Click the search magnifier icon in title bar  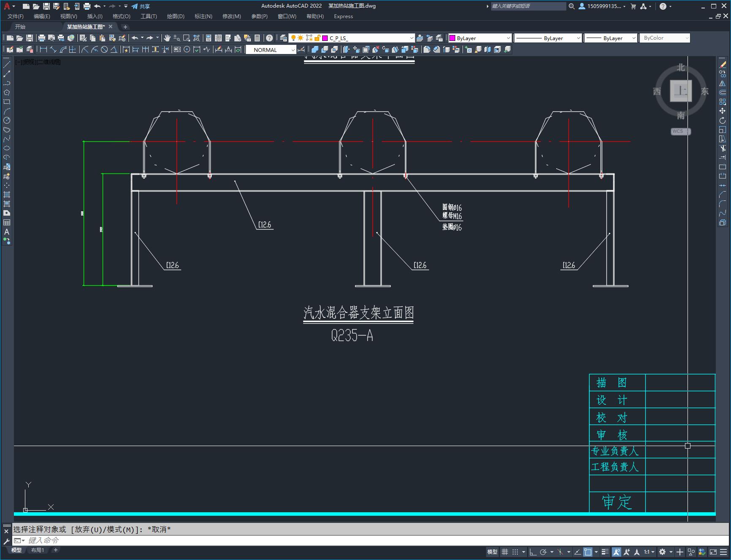tap(571, 6)
